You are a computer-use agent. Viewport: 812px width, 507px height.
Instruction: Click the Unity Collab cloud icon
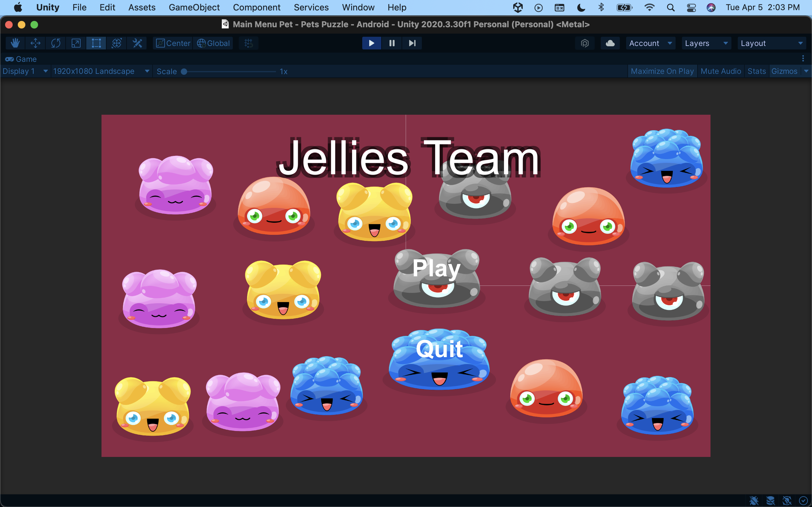[610, 43]
